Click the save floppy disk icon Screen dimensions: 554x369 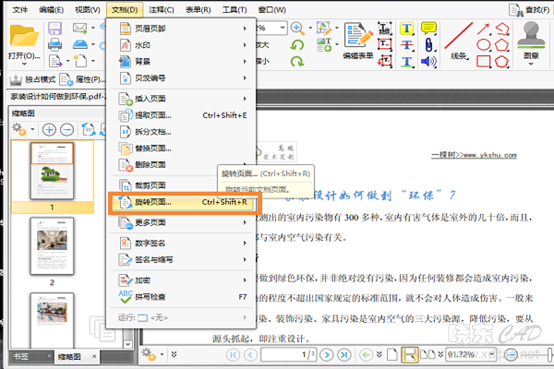coord(55,28)
